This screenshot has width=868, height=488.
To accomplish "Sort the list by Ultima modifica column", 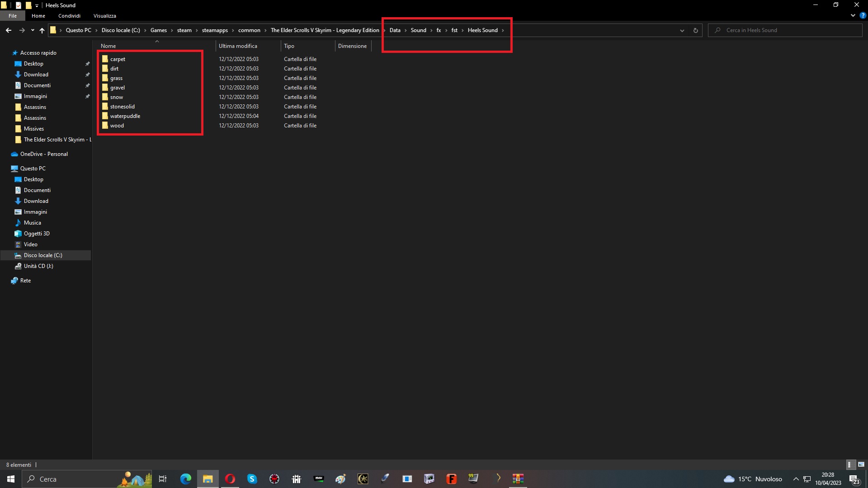I will [x=248, y=46].
